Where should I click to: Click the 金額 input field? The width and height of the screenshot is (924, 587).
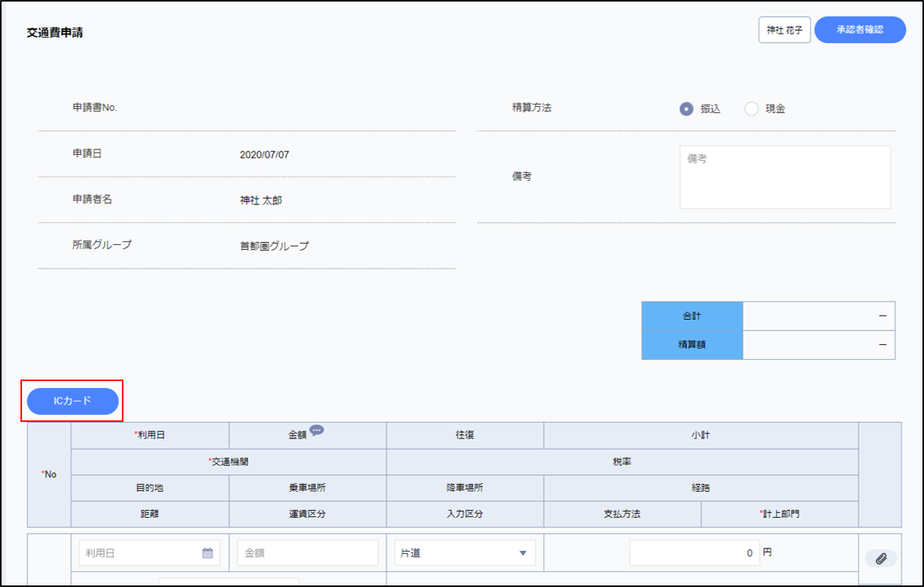(307, 553)
